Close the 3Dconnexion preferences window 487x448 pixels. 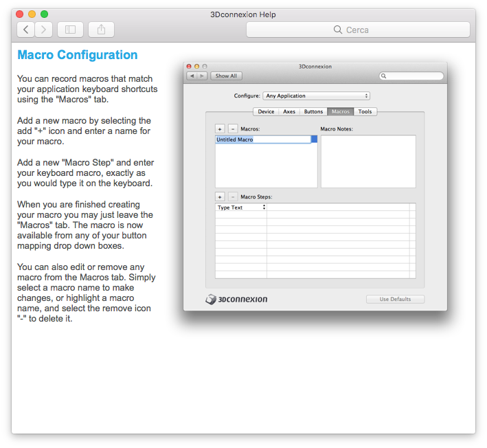pyautogui.click(x=189, y=66)
